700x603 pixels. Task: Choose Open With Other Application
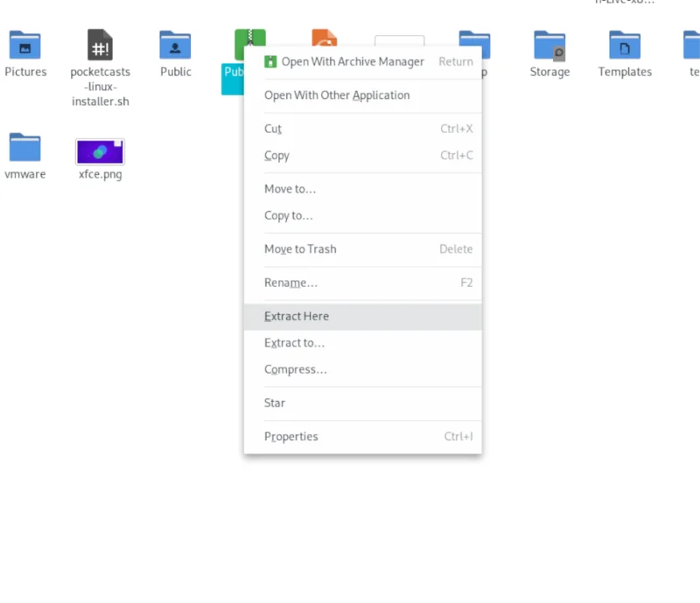point(363,95)
